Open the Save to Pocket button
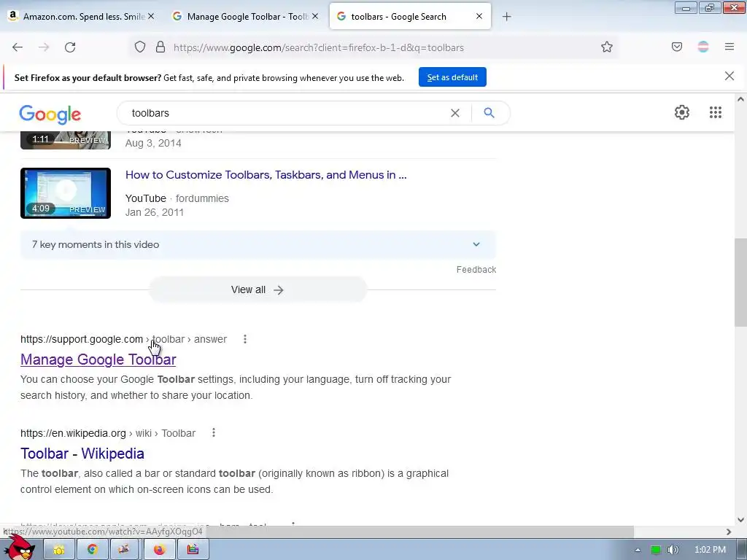 click(x=677, y=47)
